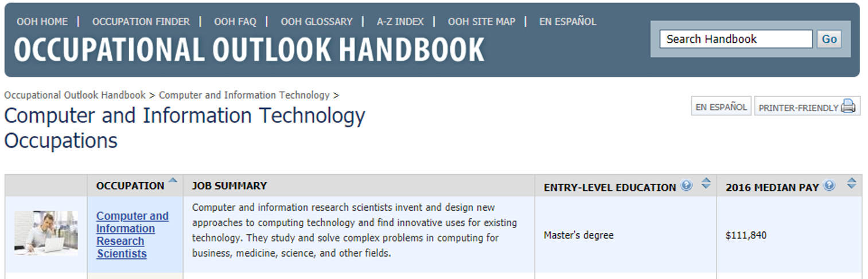
Task: Click the Go search button
Action: [x=829, y=39]
